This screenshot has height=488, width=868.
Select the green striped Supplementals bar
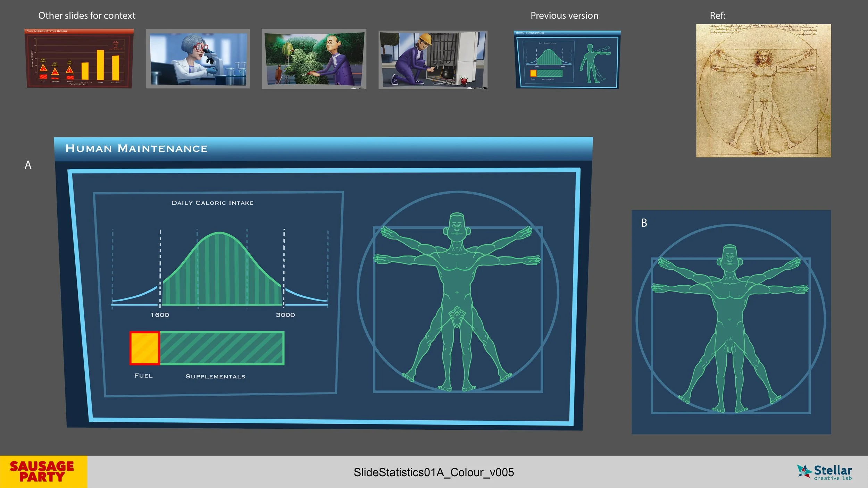click(x=222, y=348)
